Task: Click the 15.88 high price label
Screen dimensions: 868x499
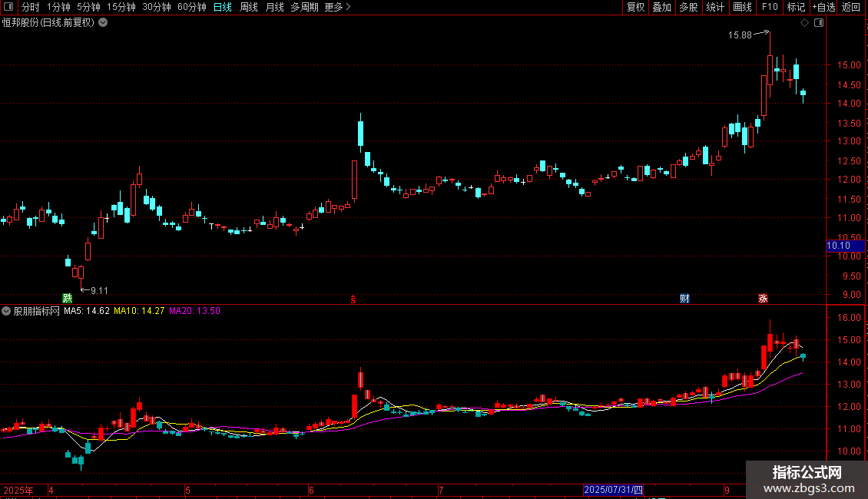Action: (740, 35)
